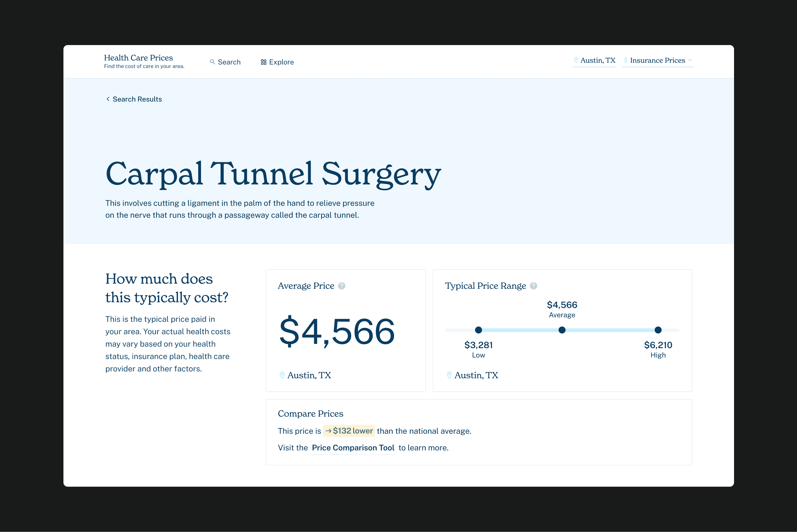The width and height of the screenshot is (797, 532).
Task: Click the search magnifying glass icon
Action: click(x=212, y=62)
